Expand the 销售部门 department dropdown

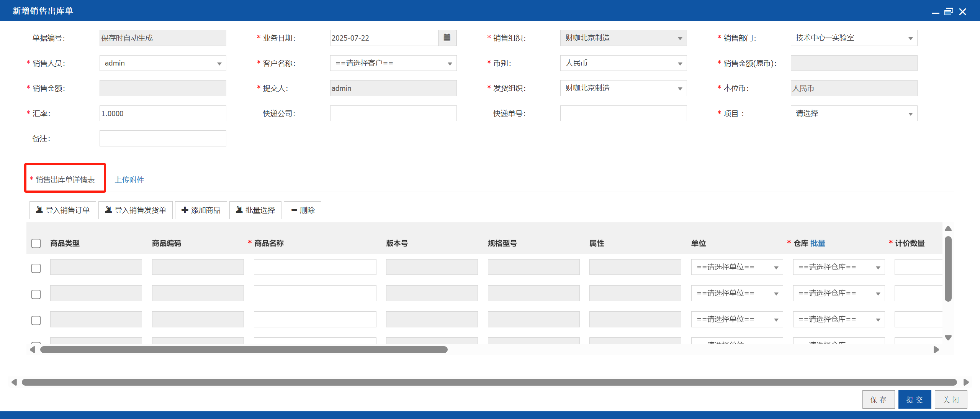point(854,38)
